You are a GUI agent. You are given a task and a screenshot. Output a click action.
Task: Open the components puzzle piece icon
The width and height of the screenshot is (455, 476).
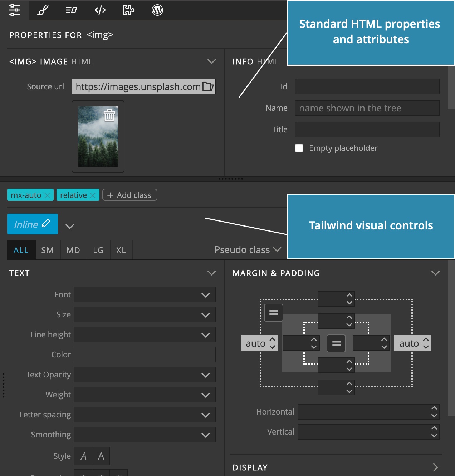pyautogui.click(x=128, y=10)
